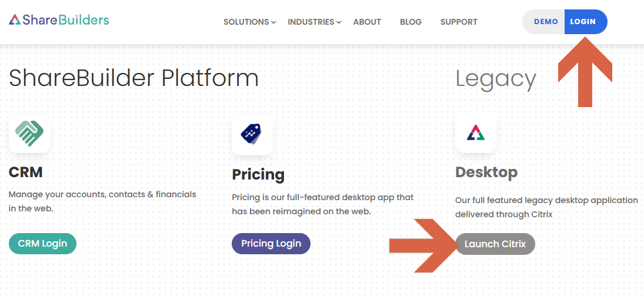Viewport: 644px width, 299px height.
Task: Select the Desktop heading text
Action: pos(486,172)
